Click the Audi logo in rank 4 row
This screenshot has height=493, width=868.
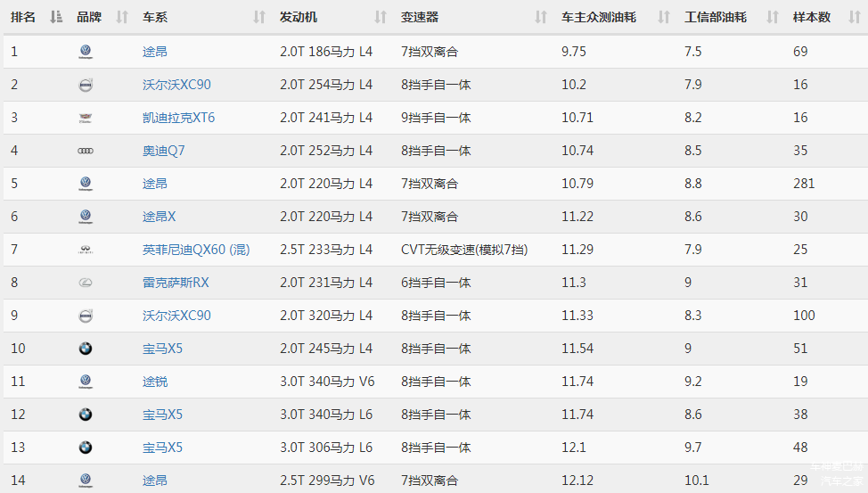pyautogui.click(x=85, y=151)
